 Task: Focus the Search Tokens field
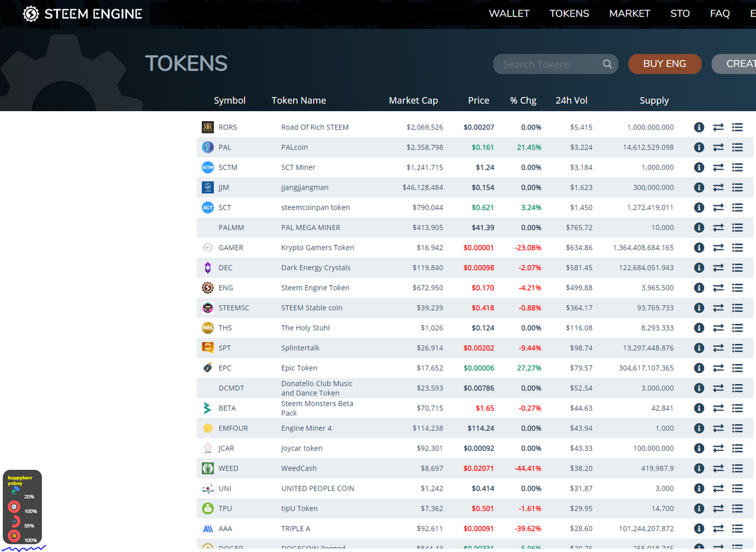[555, 64]
